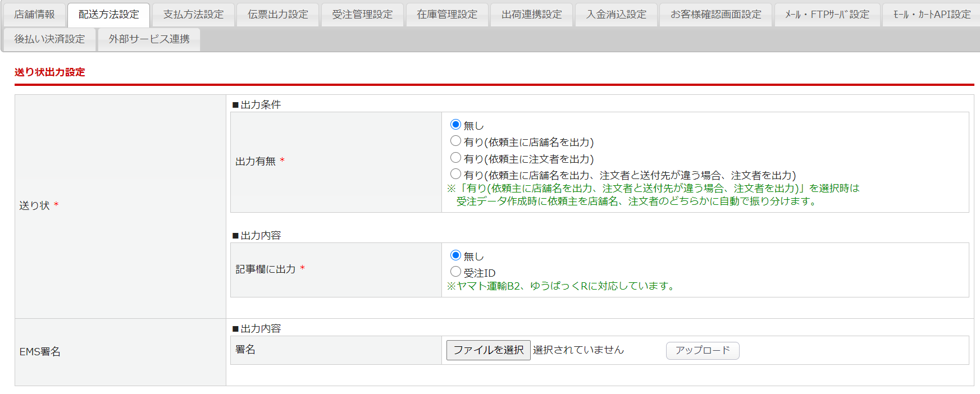
Task: Select the 有り option with 注文者と送付先が違う場合
Action: point(455,174)
